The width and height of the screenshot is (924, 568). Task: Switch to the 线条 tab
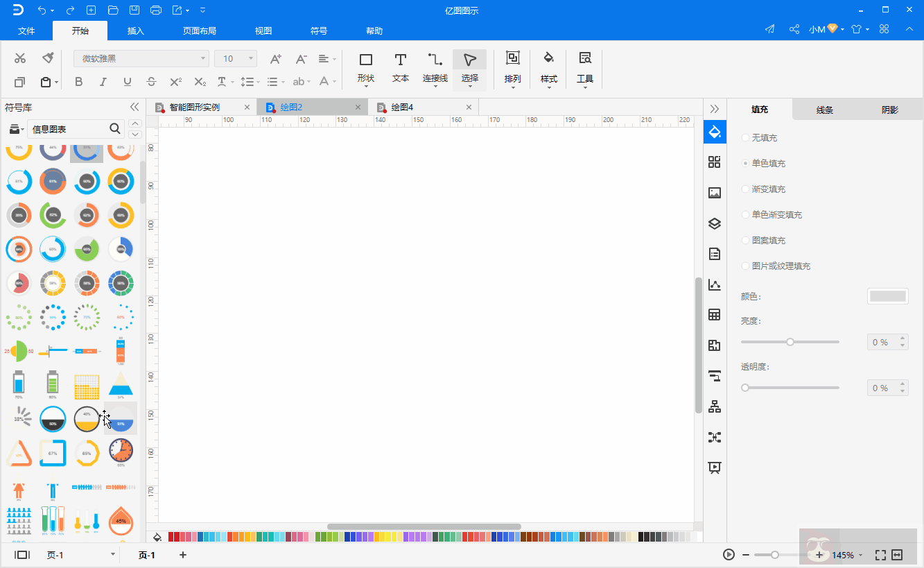824,110
